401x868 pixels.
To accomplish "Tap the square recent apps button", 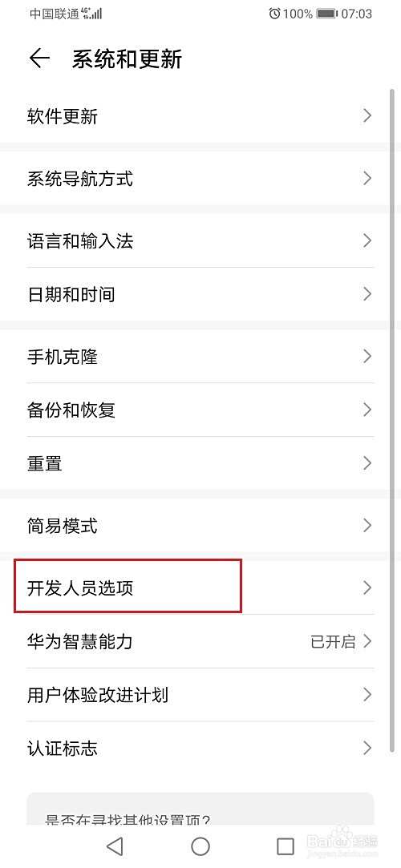I will [286, 846].
